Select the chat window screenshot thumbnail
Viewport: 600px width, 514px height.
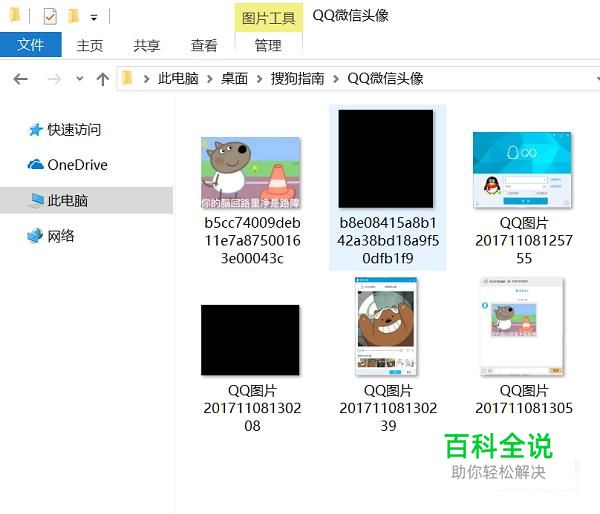(x=522, y=326)
